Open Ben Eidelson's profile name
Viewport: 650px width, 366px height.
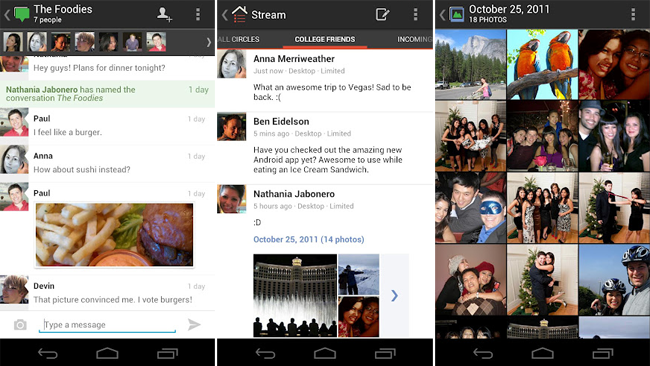pyautogui.click(x=281, y=121)
